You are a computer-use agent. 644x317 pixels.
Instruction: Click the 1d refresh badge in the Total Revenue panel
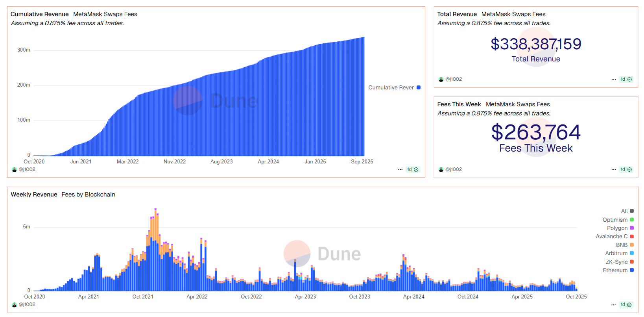coord(626,80)
